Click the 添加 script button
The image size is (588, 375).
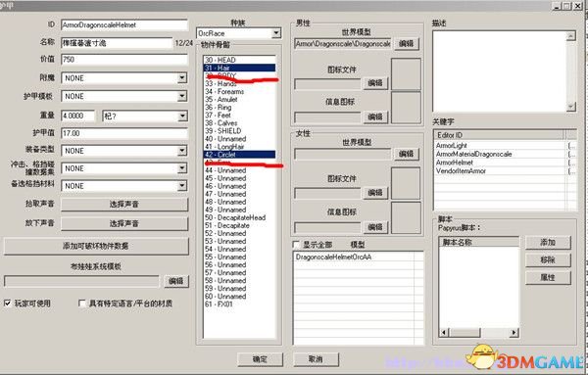[548, 243]
